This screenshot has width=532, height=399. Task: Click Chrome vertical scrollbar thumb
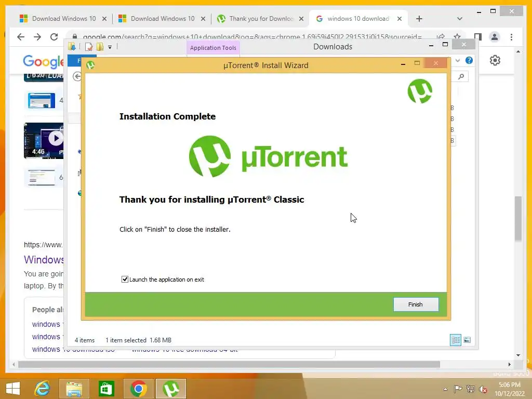coord(518,218)
